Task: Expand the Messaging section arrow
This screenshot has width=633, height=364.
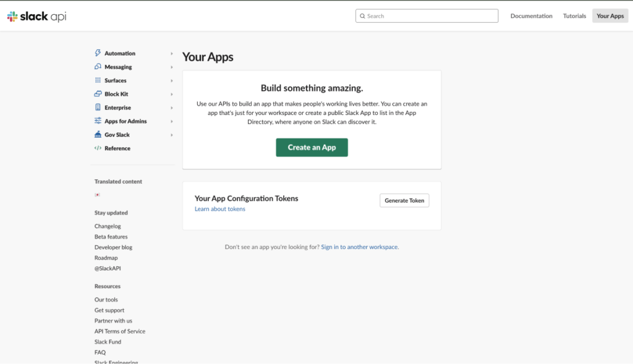Action: coord(172,67)
